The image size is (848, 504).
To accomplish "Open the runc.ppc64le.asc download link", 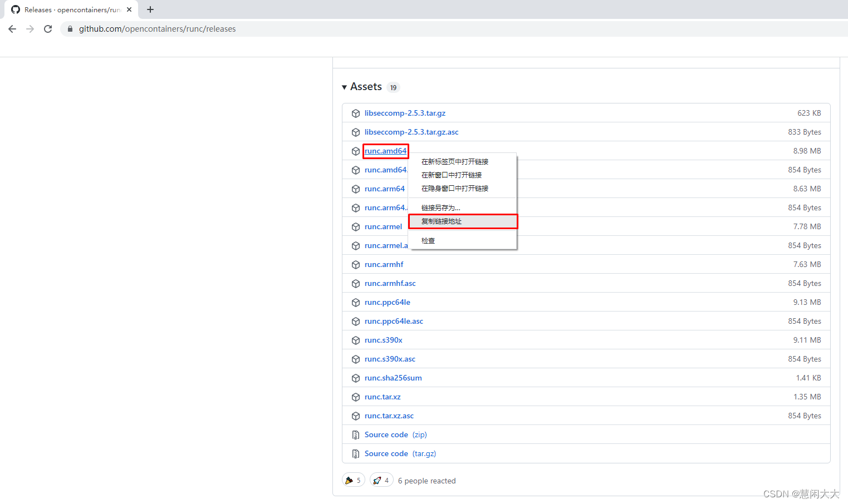I will (x=394, y=321).
